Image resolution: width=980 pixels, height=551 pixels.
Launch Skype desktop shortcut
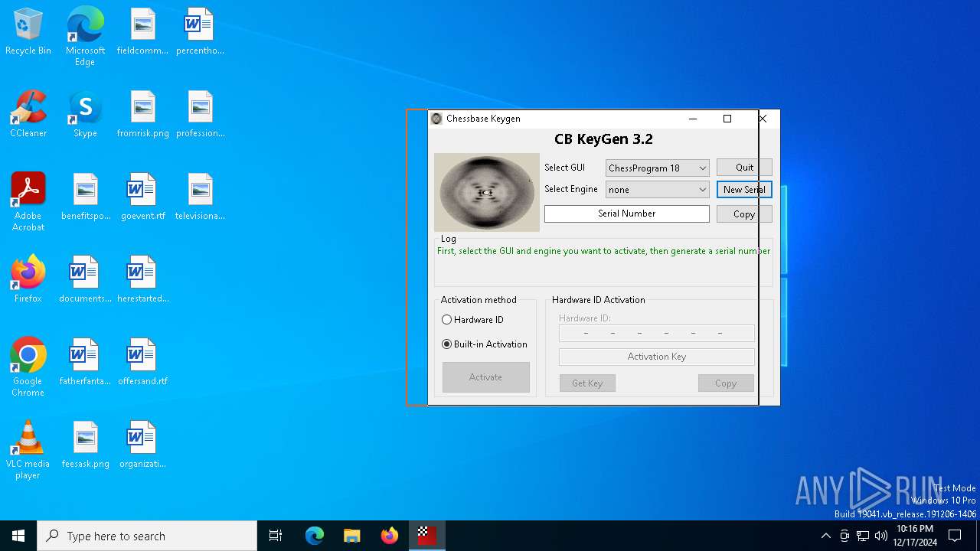click(85, 114)
